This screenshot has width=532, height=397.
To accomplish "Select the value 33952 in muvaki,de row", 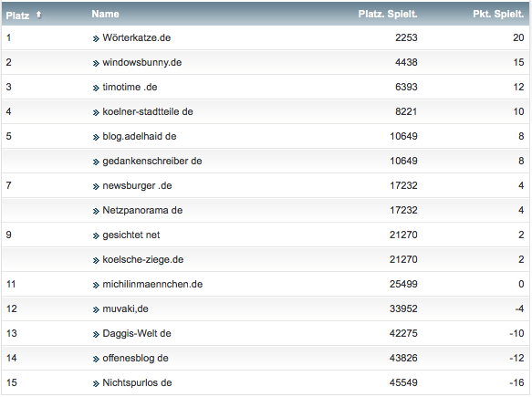I will (x=403, y=308).
